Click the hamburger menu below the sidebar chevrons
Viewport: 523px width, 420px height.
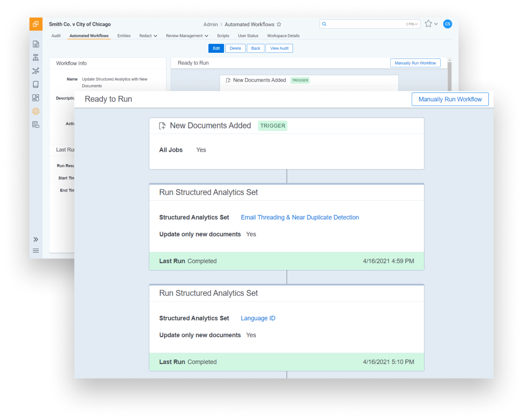[36, 250]
